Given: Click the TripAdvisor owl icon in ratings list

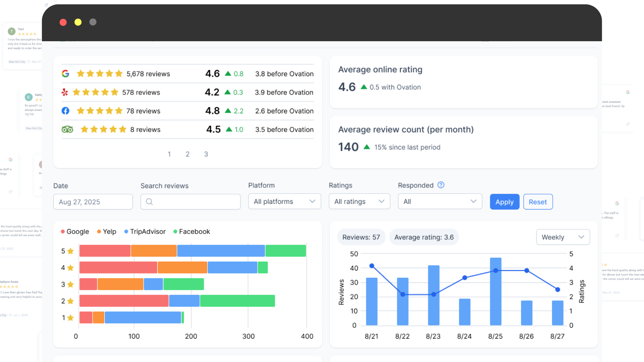Looking at the screenshot, I should 67,129.
